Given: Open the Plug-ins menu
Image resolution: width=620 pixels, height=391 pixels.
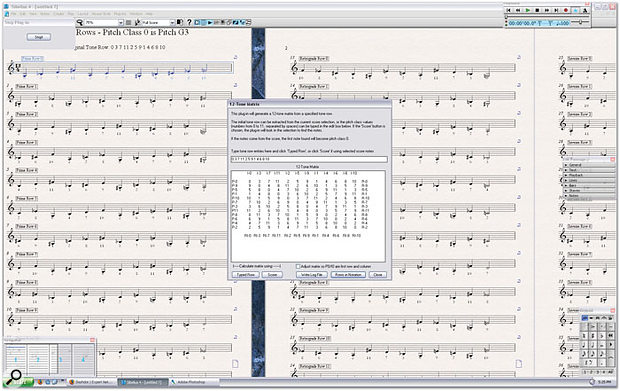Looking at the screenshot, I should tap(120, 14).
